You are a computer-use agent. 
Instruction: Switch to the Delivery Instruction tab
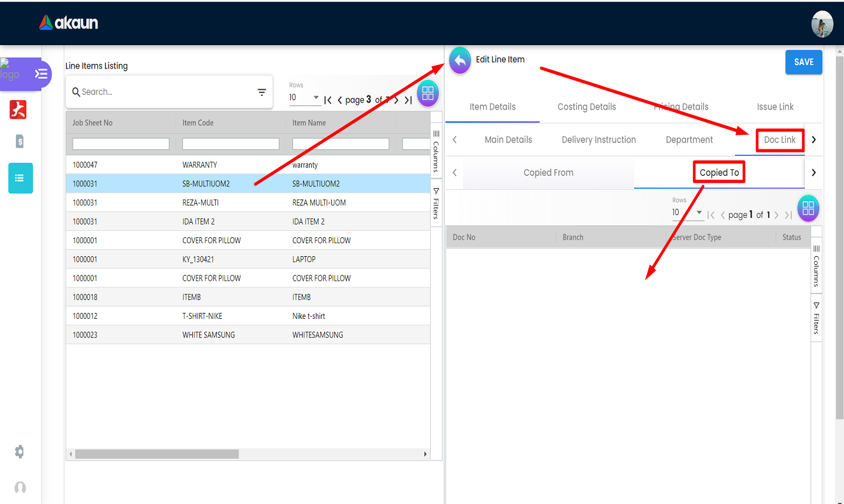coord(598,139)
